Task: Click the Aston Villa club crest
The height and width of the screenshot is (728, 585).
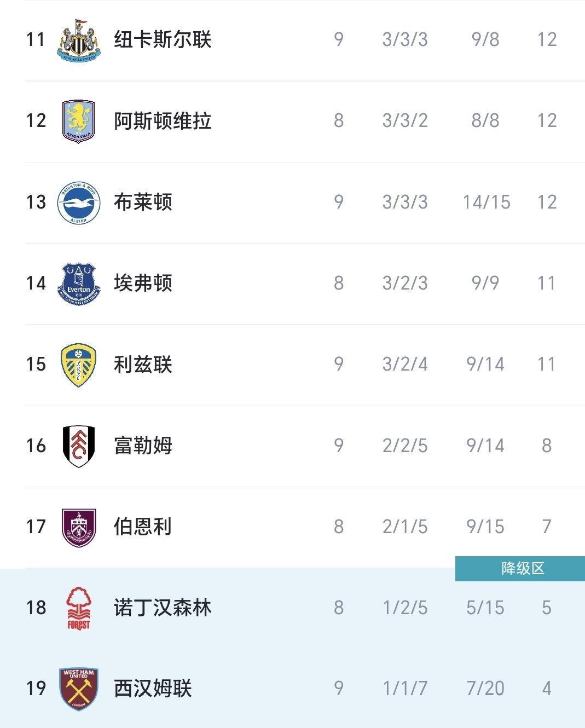Action: click(x=78, y=121)
